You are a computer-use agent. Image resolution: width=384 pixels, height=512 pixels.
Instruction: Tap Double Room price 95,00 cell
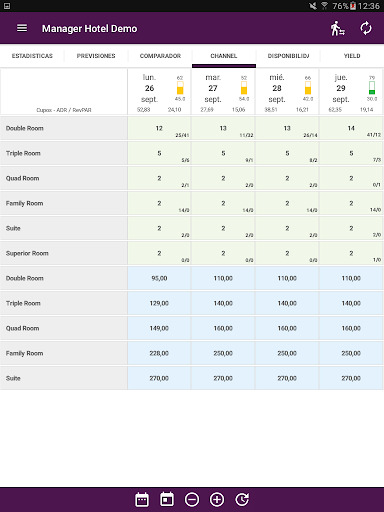pos(159,278)
